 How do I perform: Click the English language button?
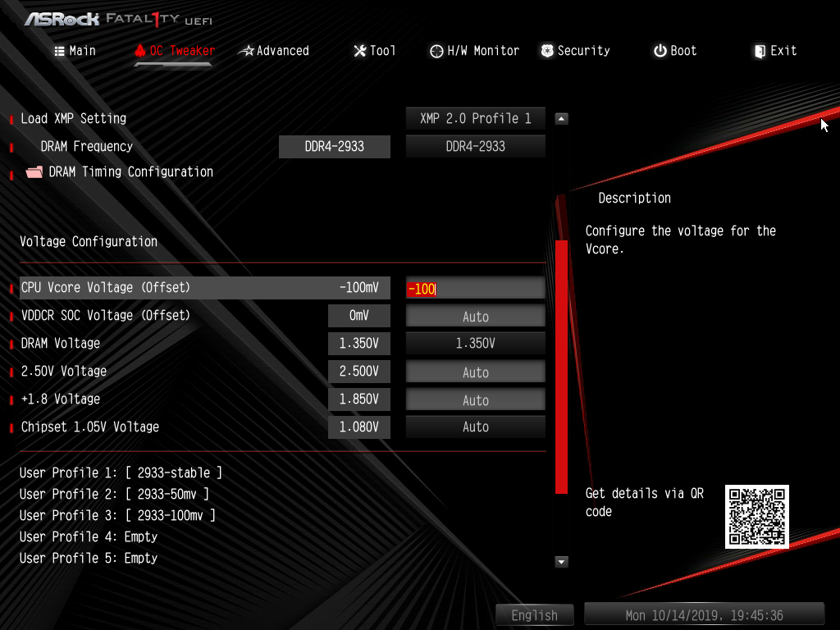tap(534, 615)
